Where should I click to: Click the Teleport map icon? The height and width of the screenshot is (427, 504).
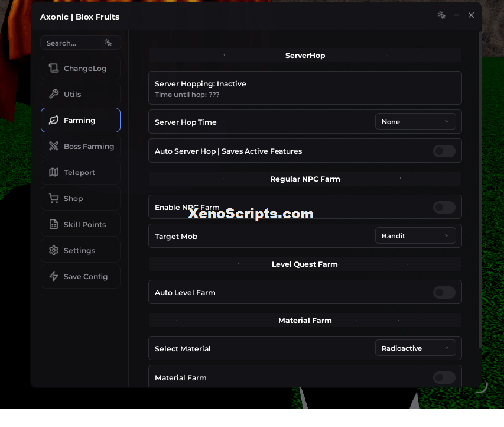pos(54,172)
